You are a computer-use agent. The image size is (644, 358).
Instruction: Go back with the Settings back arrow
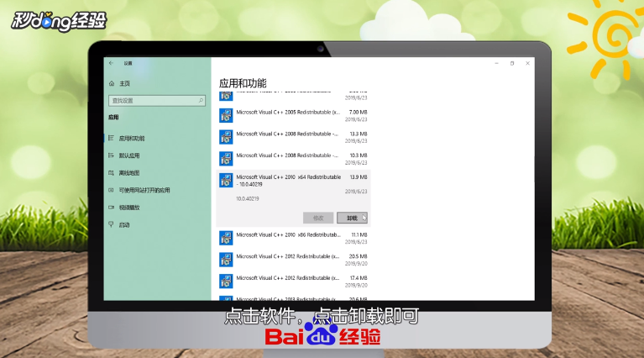click(111, 63)
